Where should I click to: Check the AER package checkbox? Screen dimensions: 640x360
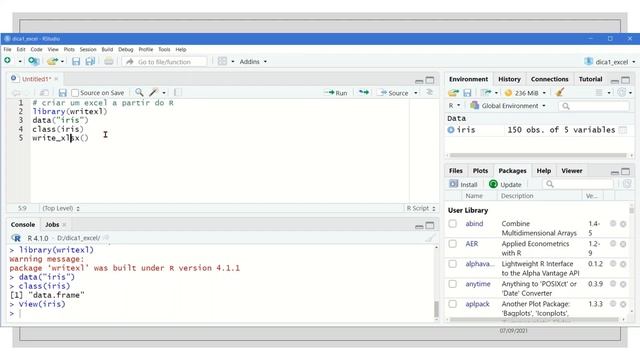452,244
